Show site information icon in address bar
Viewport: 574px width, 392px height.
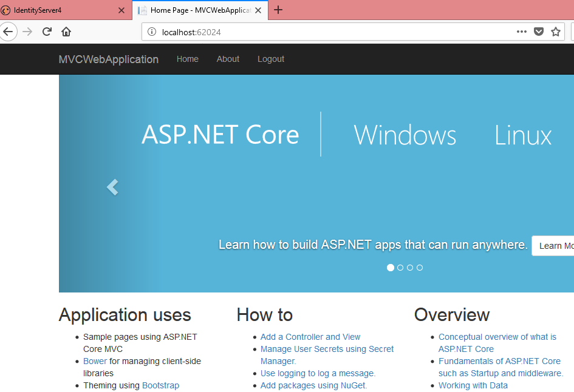tap(152, 32)
